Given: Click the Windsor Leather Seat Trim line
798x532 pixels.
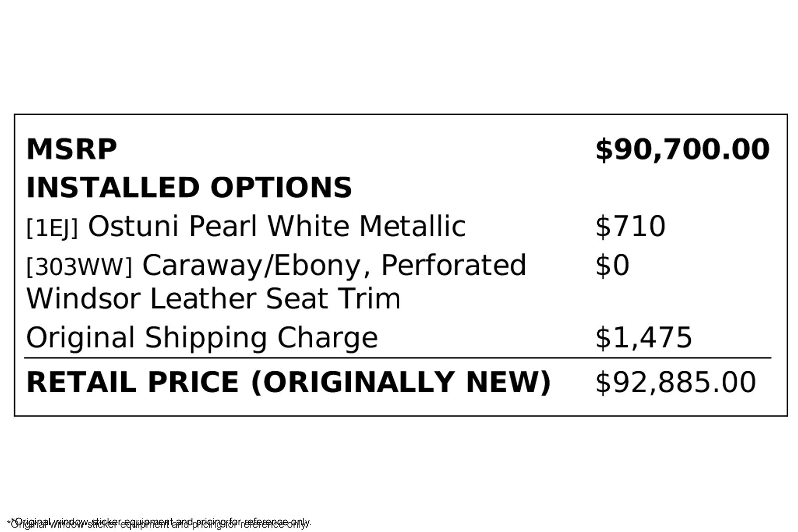Looking at the screenshot, I should pos(213,298).
